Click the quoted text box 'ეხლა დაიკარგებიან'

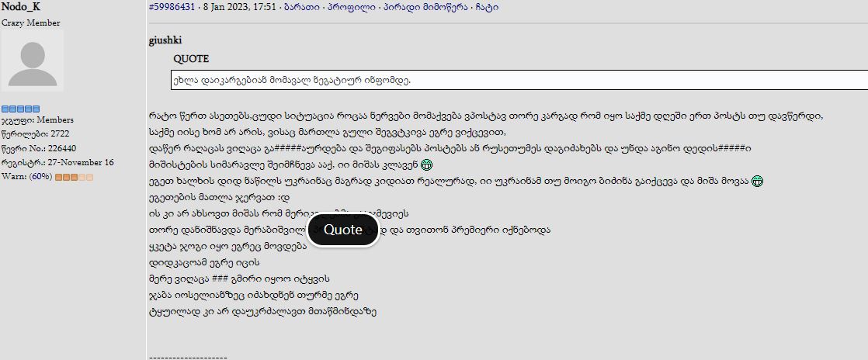click(x=519, y=80)
